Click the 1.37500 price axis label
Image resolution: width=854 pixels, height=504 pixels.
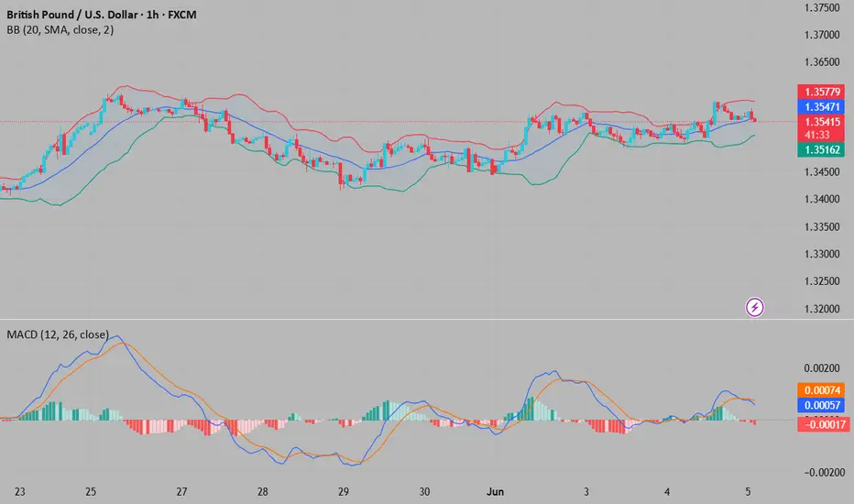click(x=822, y=7)
